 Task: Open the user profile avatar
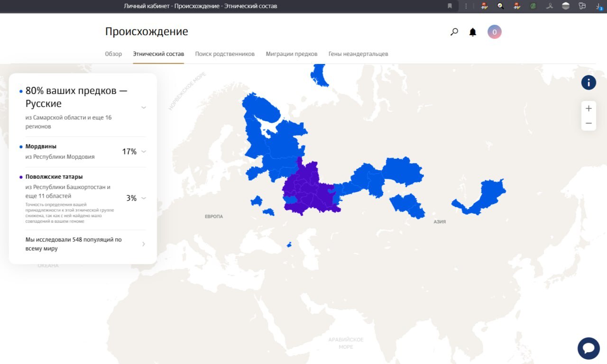[x=495, y=32]
